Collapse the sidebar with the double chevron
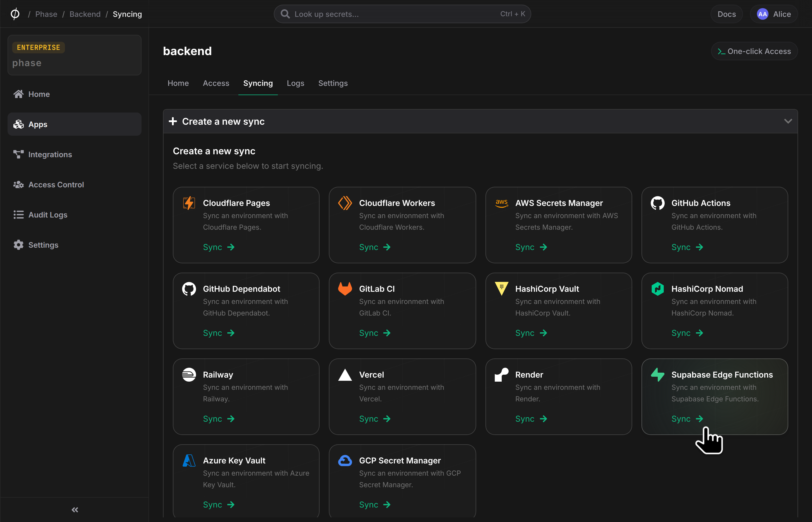This screenshot has height=522, width=812. click(75, 510)
